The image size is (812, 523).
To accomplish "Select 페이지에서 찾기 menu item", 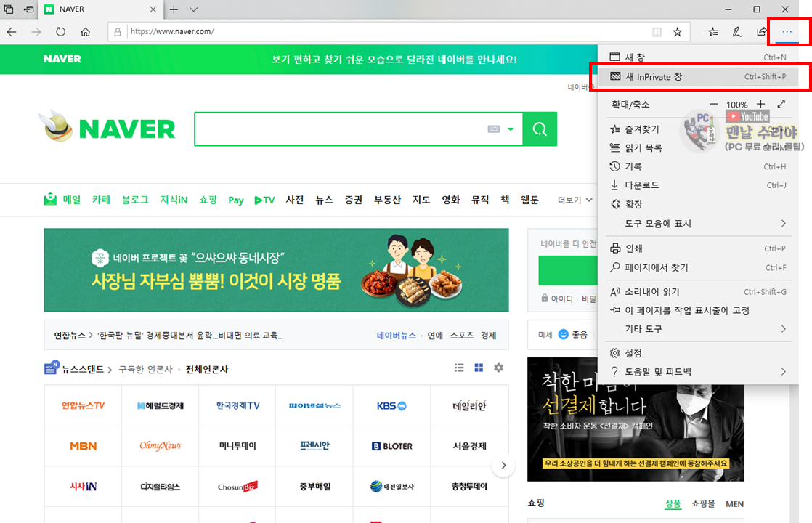I will pyautogui.click(x=698, y=268).
